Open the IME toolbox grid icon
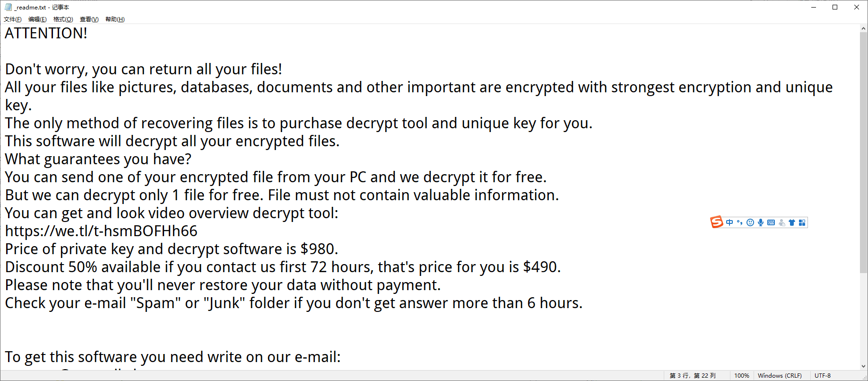Screen dimensions: 868x381 pyautogui.click(x=802, y=222)
